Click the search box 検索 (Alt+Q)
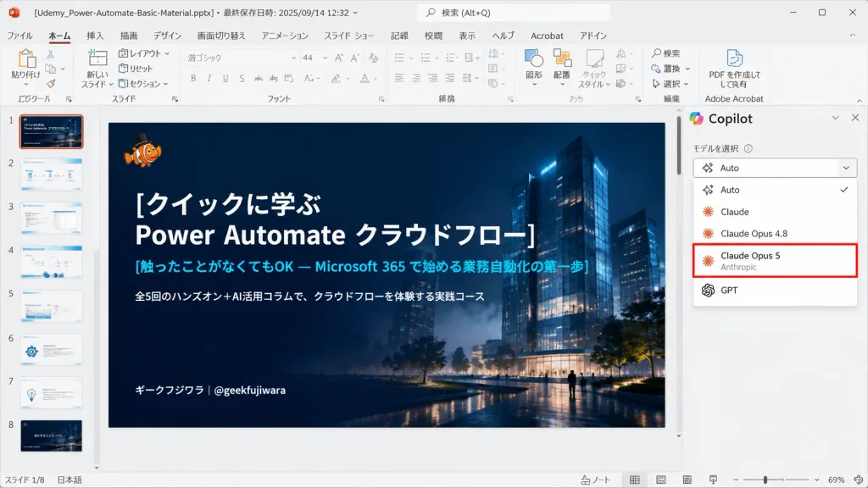 coord(513,12)
